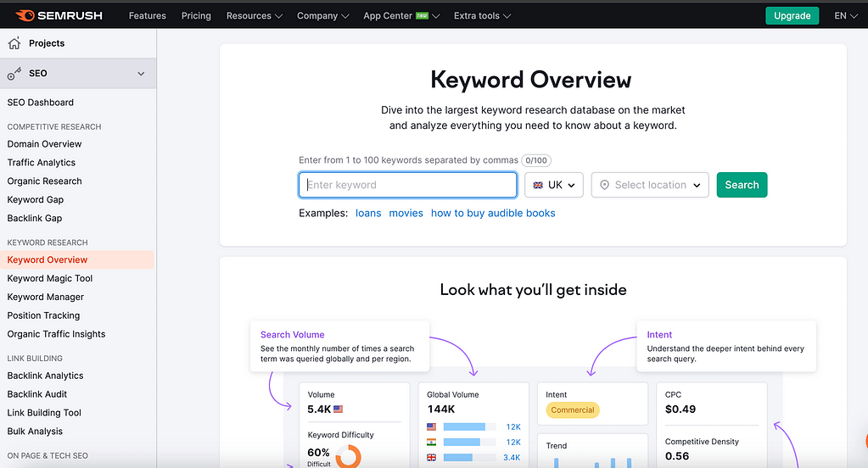Open Keyword Gap in sidebar
The image size is (868, 468).
click(36, 200)
